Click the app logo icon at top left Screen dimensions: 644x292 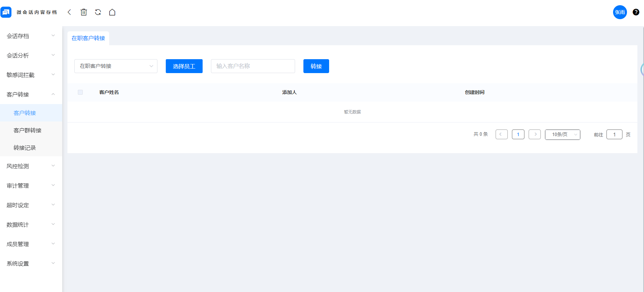(6, 12)
